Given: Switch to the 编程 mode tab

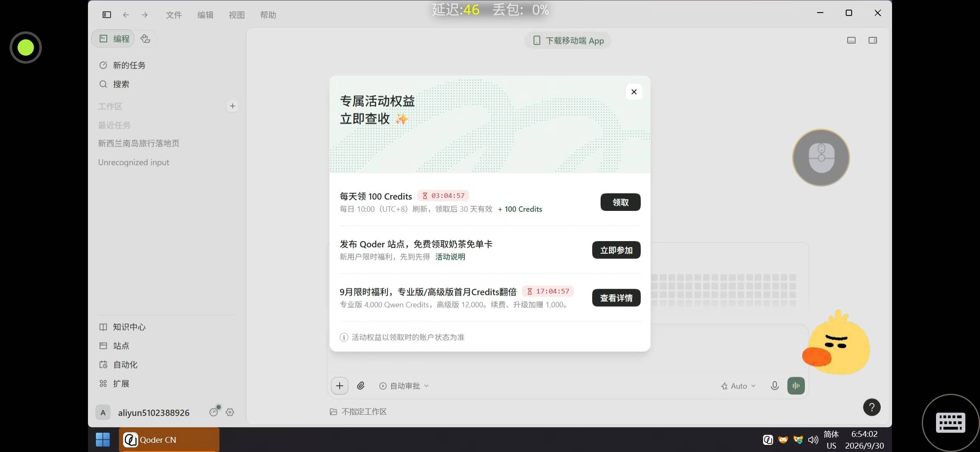Looking at the screenshot, I should point(113,39).
